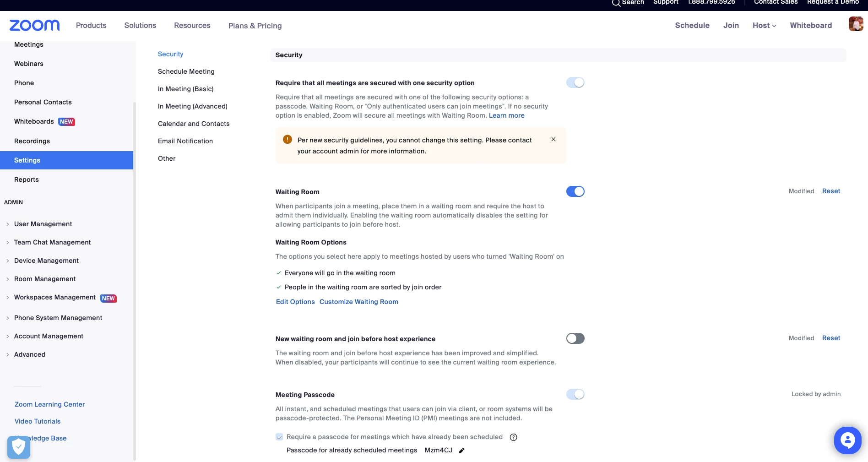Open the Resources menu
The image size is (868, 462).
192,25
